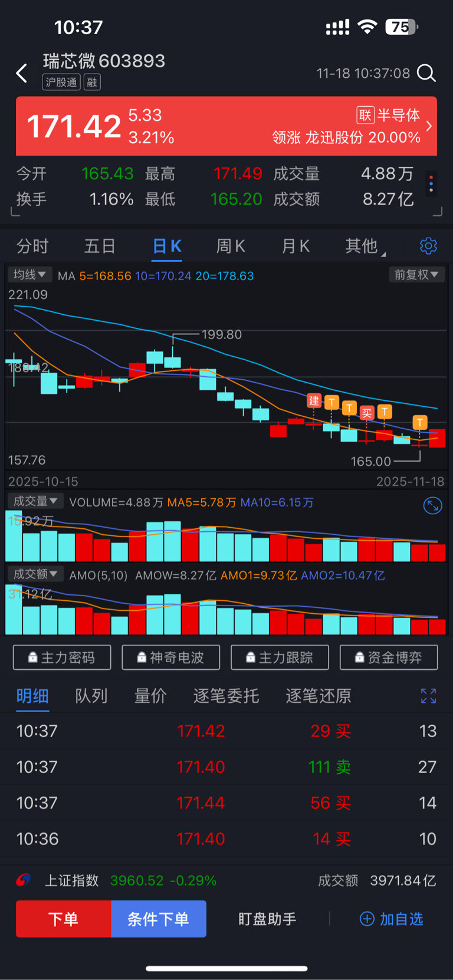The height and width of the screenshot is (980, 453).
Task: Open 盯盘助手
Action: [267, 919]
